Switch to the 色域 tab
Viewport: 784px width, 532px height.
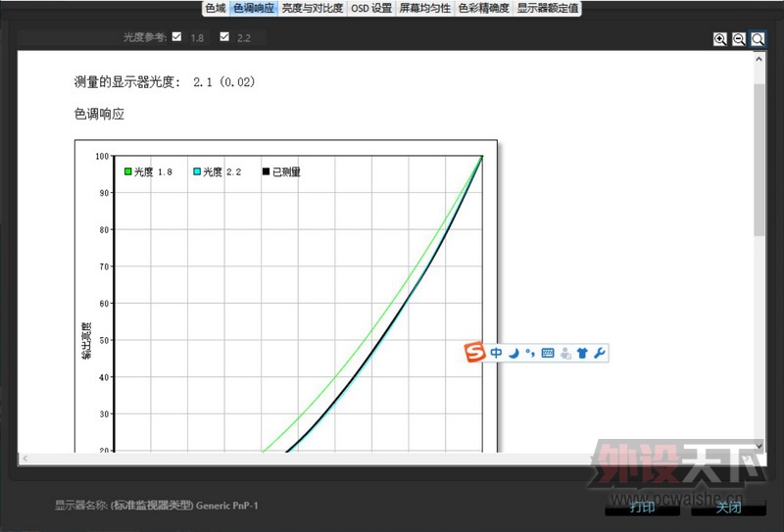[216, 8]
